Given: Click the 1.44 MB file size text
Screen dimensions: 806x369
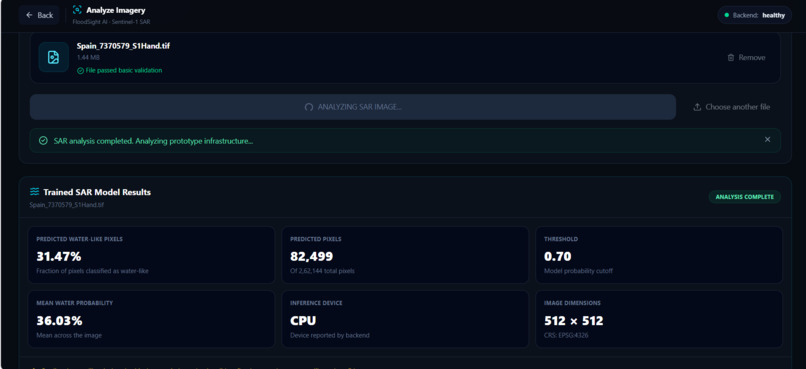Looking at the screenshot, I should click(88, 58).
